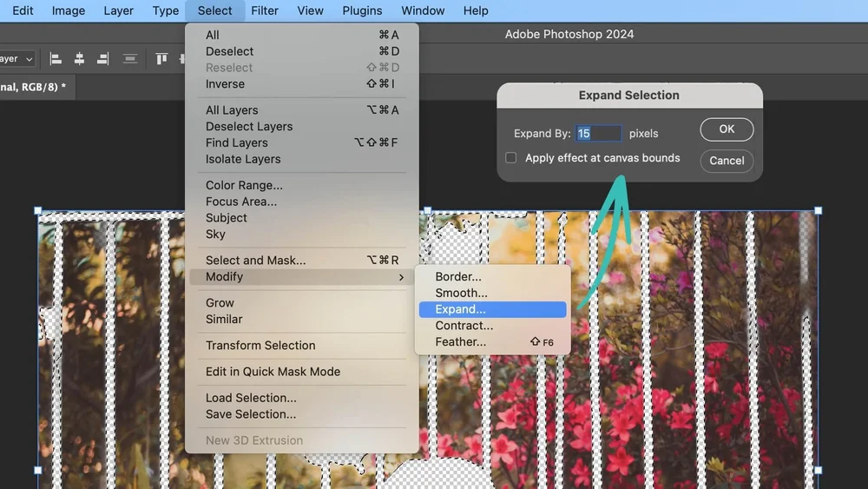Viewport: 868px width, 489px height.
Task: Choose Save Selection... menu item
Action: tap(302, 413)
